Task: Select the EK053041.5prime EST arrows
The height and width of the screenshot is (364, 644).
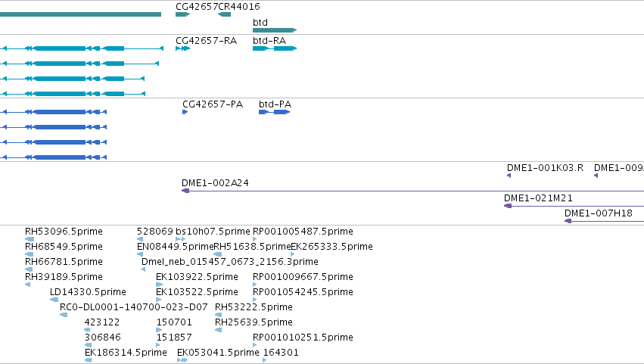Action: pos(182,360)
